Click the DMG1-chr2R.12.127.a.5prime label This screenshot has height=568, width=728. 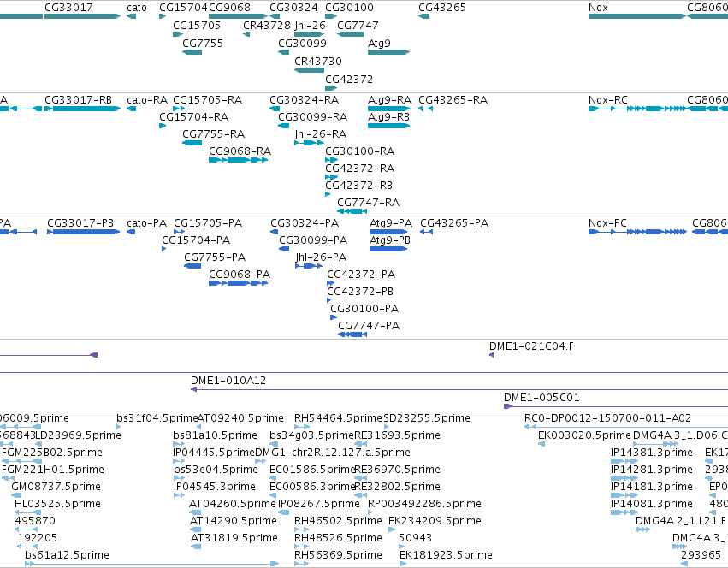click(x=333, y=453)
